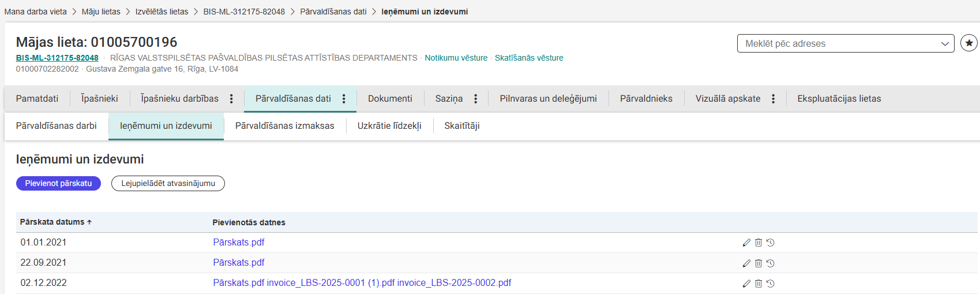Edit the 01.01.2021 report row

[x=746, y=243]
